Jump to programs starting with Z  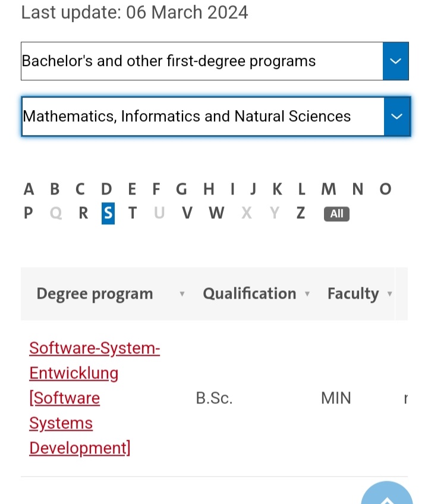(x=301, y=213)
